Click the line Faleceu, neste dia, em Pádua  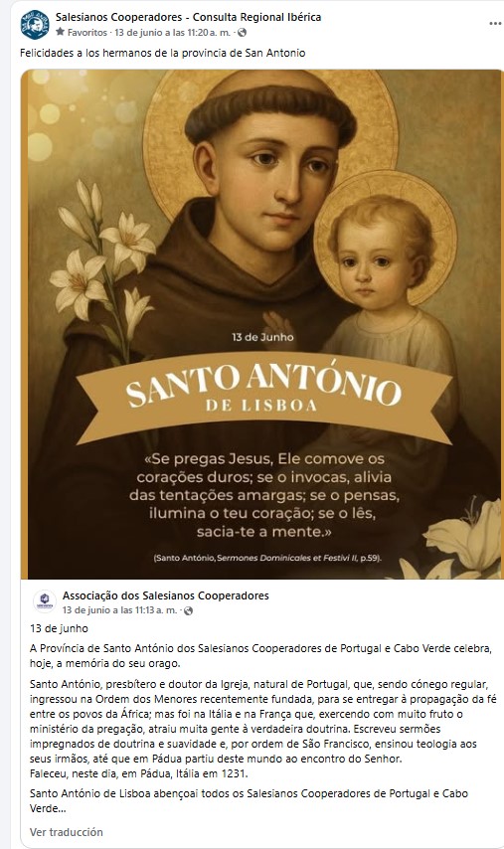(x=138, y=773)
